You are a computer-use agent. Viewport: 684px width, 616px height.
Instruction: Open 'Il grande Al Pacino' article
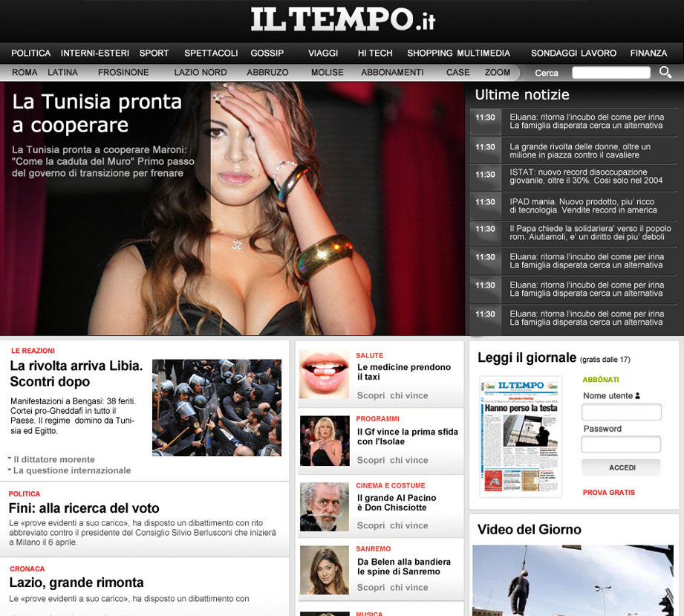(x=397, y=502)
